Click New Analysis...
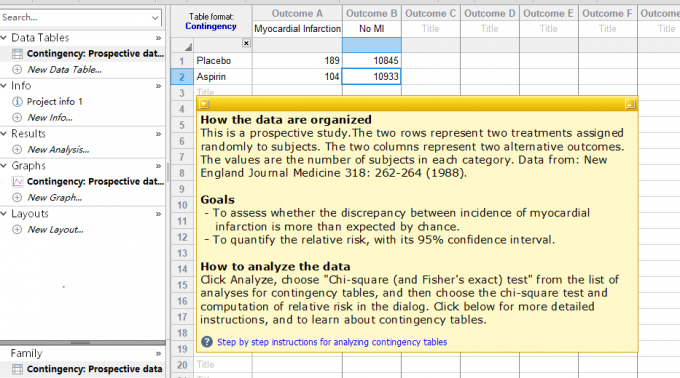680x378 pixels. click(58, 150)
